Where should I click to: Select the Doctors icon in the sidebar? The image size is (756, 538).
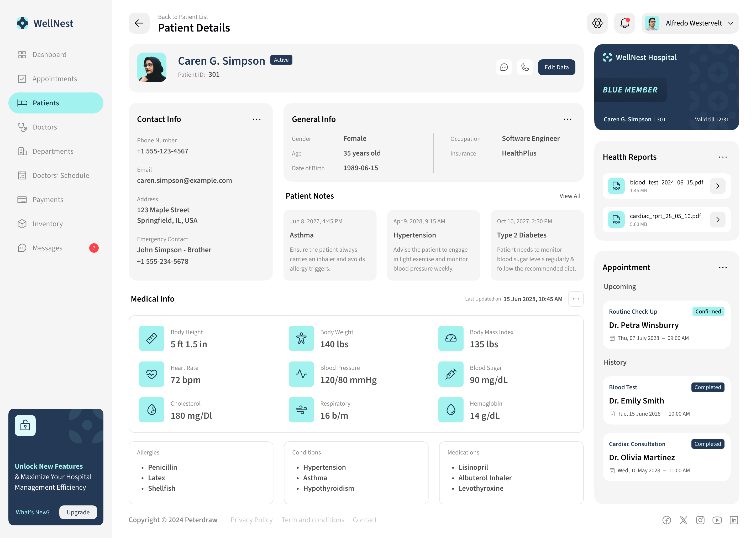[22, 127]
